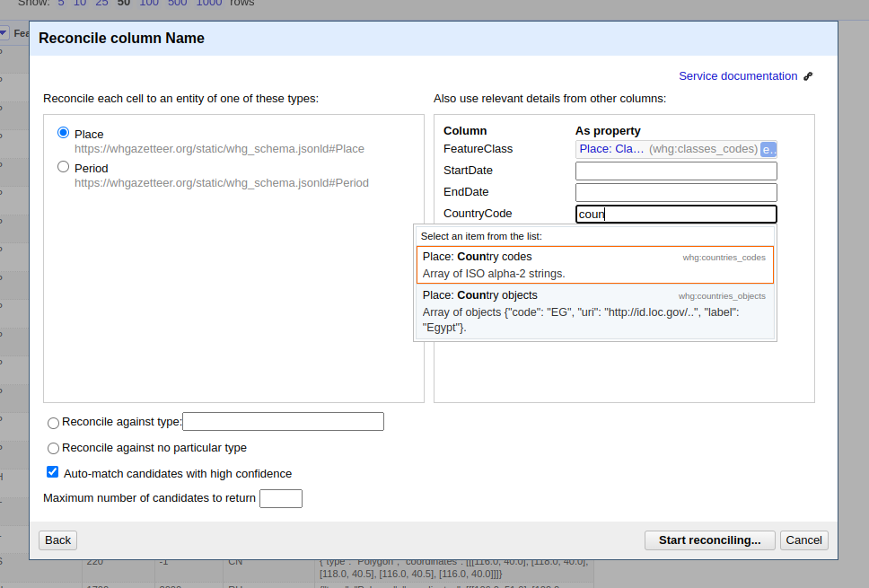
Task: Choose Reconcile against no particular type
Action: click(54, 448)
